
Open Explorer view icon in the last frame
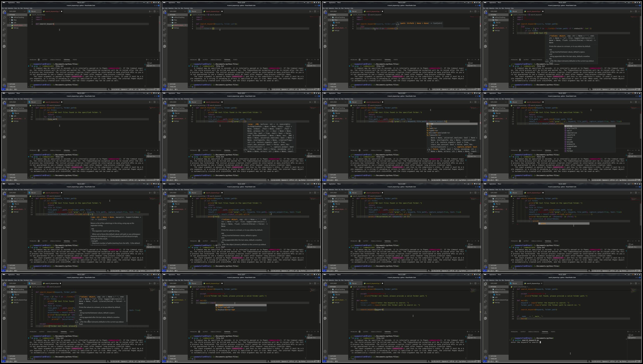coord(485,284)
